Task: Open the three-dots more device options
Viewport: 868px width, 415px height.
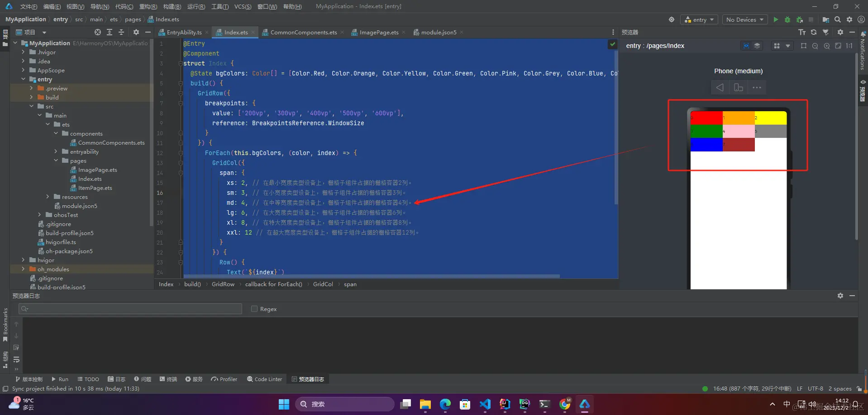Action: (x=757, y=87)
